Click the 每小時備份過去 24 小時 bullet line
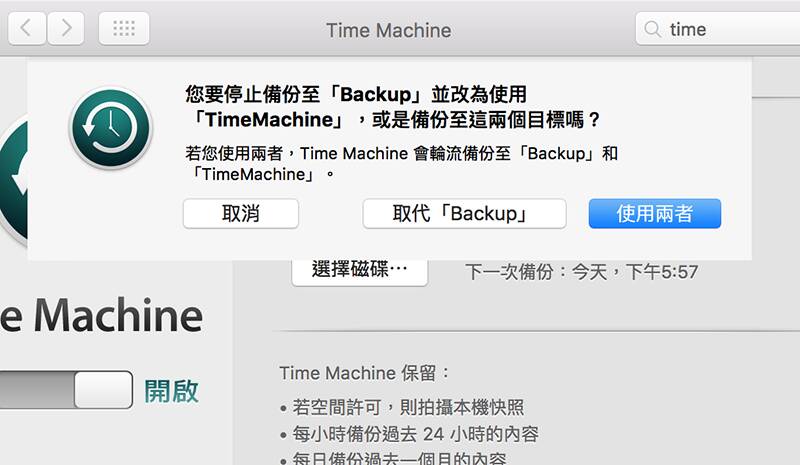The height and width of the screenshot is (465, 800). [x=409, y=434]
